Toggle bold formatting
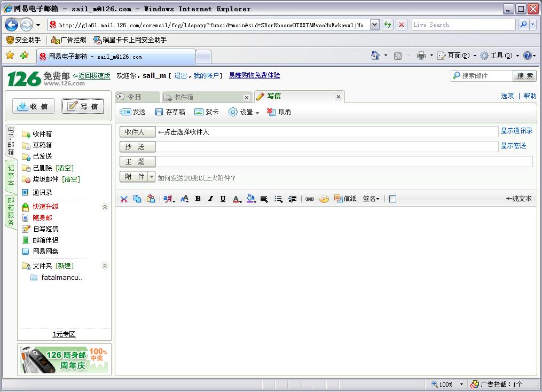This screenshot has width=542, height=392. (198, 199)
